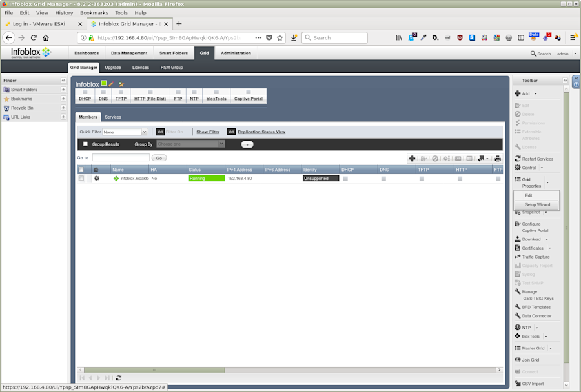Image resolution: width=581 pixels, height=392 pixels.
Task: Start Traffic Capture from the Toolbar
Action: 532,257
